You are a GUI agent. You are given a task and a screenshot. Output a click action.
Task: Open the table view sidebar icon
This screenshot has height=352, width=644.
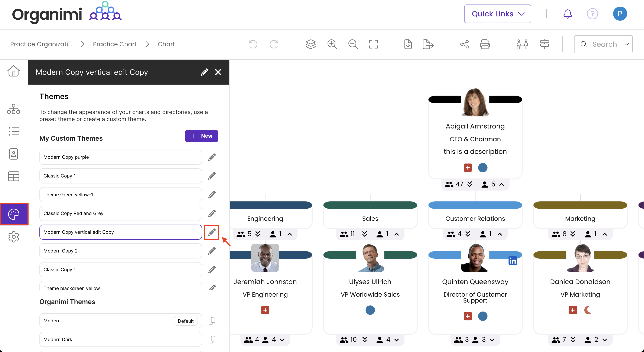13,176
